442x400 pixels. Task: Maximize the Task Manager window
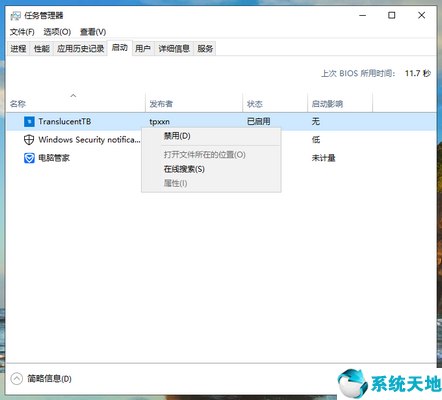pyautogui.click(x=392, y=15)
